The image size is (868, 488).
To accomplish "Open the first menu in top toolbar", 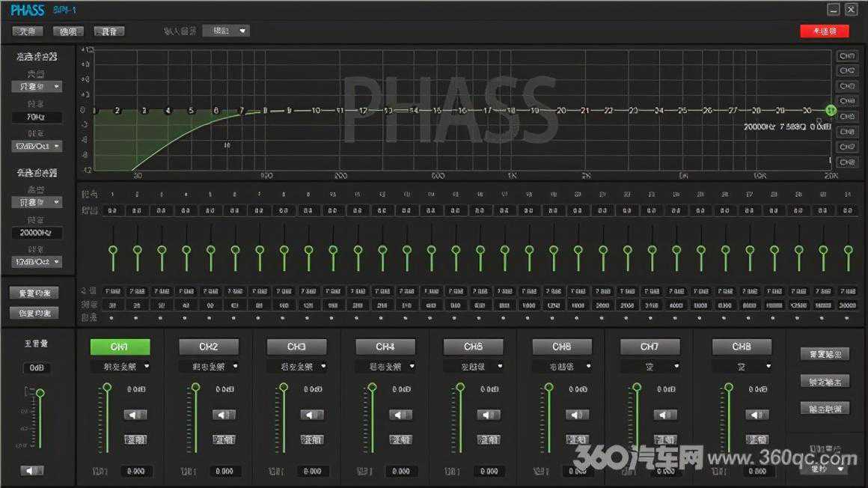I will [28, 31].
